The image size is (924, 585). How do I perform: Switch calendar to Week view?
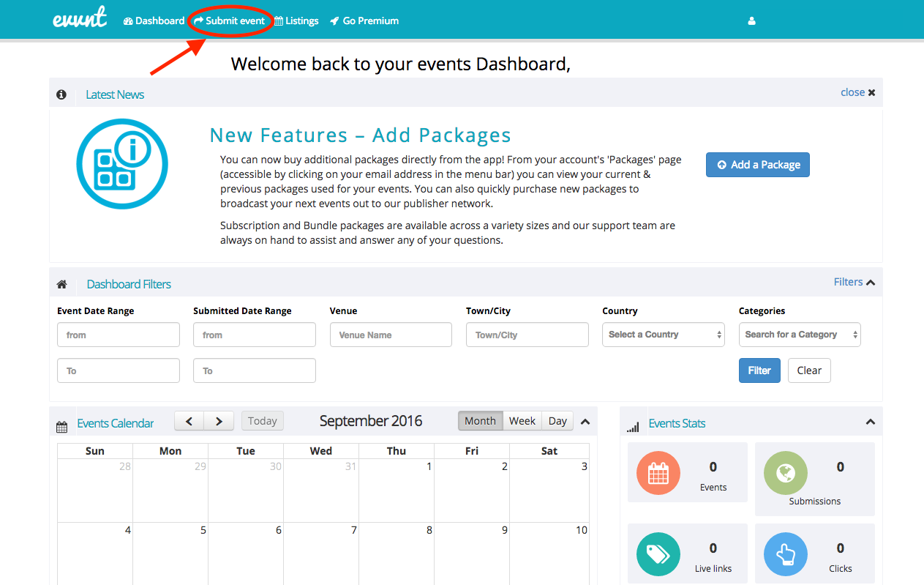(x=522, y=421)
